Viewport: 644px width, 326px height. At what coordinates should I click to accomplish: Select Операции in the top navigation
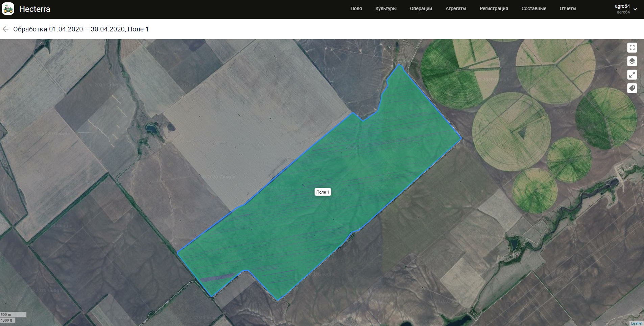(x=421, y=9)
